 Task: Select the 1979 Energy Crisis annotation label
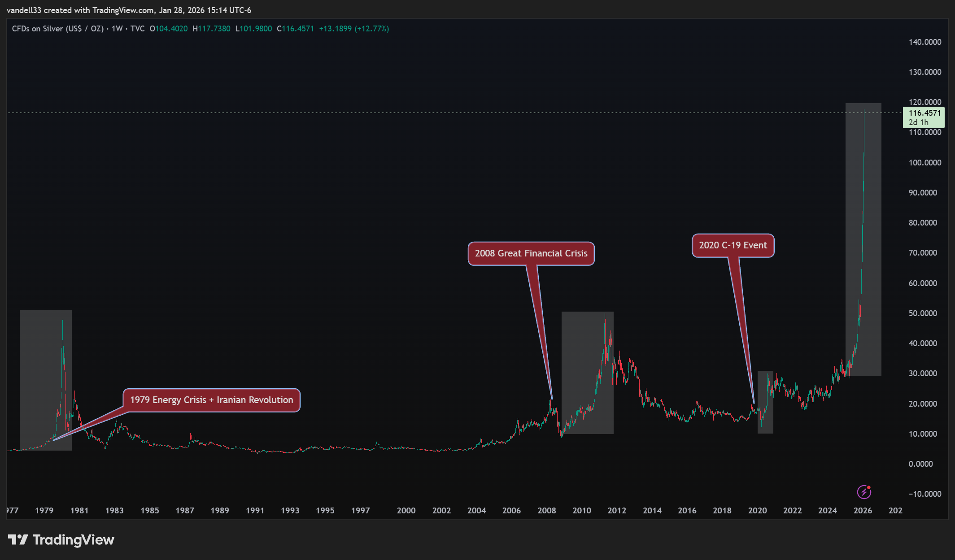[x=212, y=400]
